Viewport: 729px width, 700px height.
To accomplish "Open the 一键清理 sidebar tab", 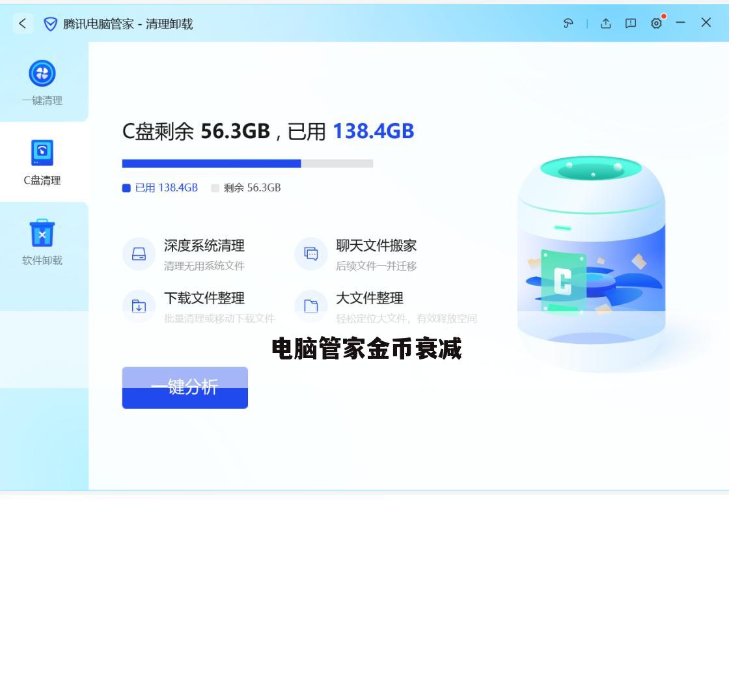I will (x=42, y=83).
